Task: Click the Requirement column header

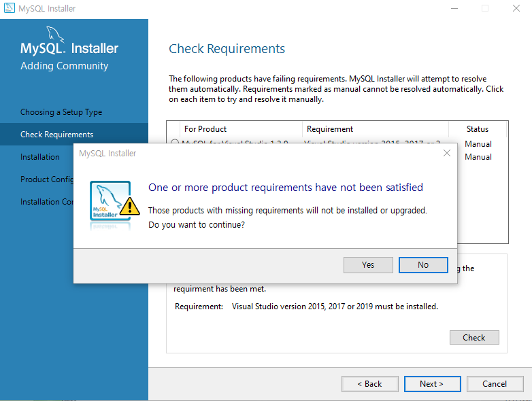Action: [330, 129]
